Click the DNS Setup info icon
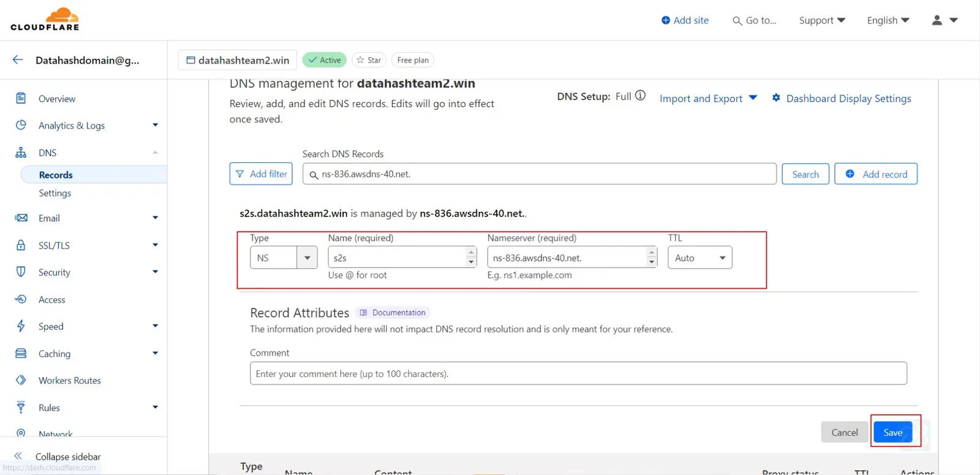980x475 pixels. [x=640, y=95]
